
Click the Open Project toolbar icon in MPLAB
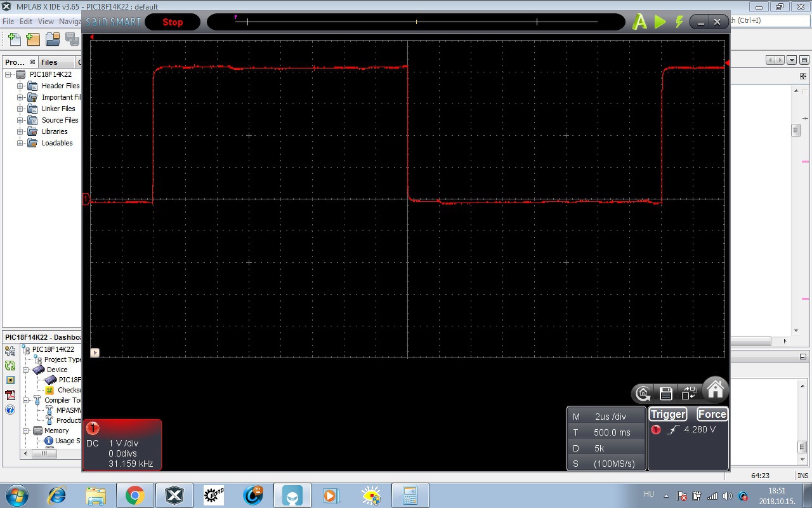coord(53,39)
